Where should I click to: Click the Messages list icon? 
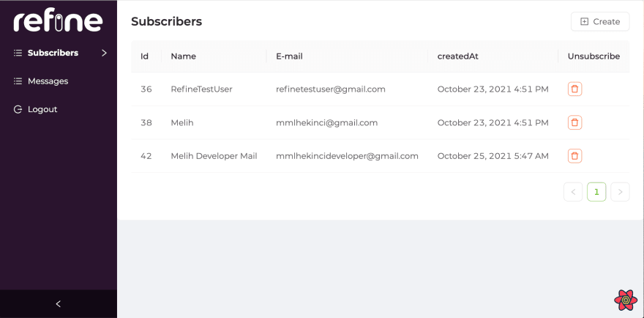coord(18,81)
